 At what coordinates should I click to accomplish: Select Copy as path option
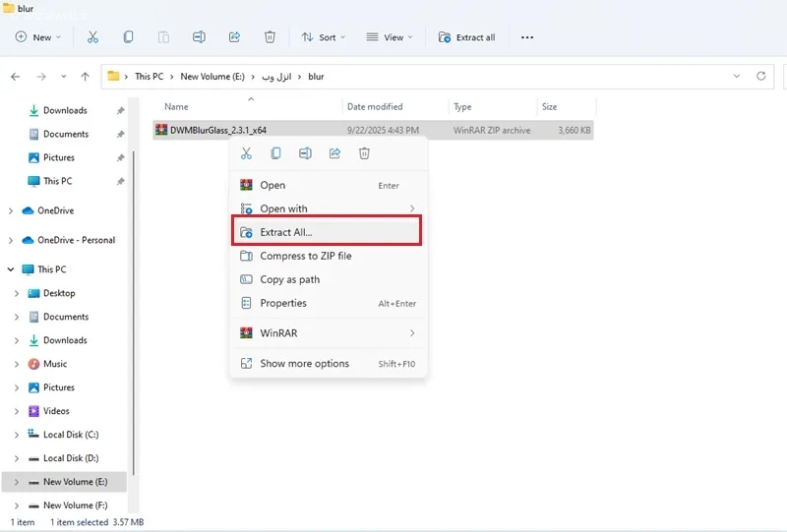329,279
